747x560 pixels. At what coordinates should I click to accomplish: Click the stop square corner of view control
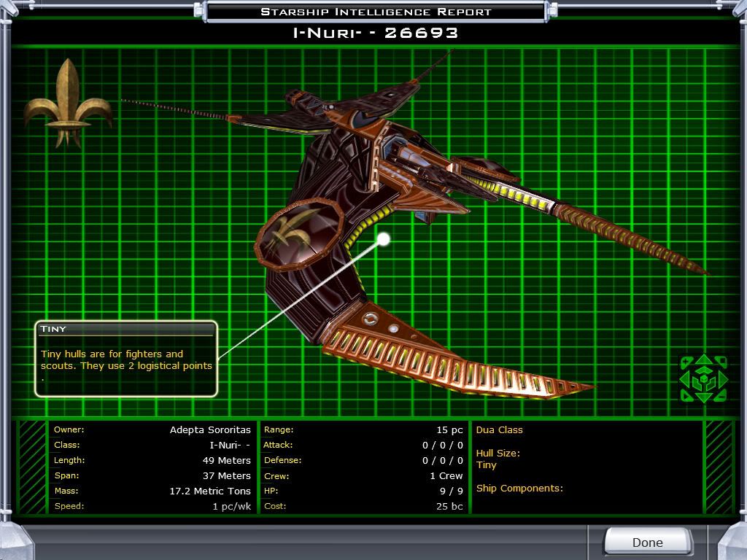tap(721, 362)
